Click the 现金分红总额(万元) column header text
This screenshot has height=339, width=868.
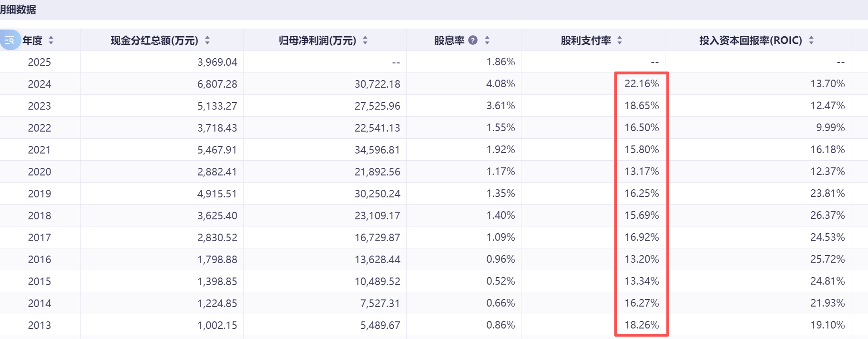coord(154,41)
